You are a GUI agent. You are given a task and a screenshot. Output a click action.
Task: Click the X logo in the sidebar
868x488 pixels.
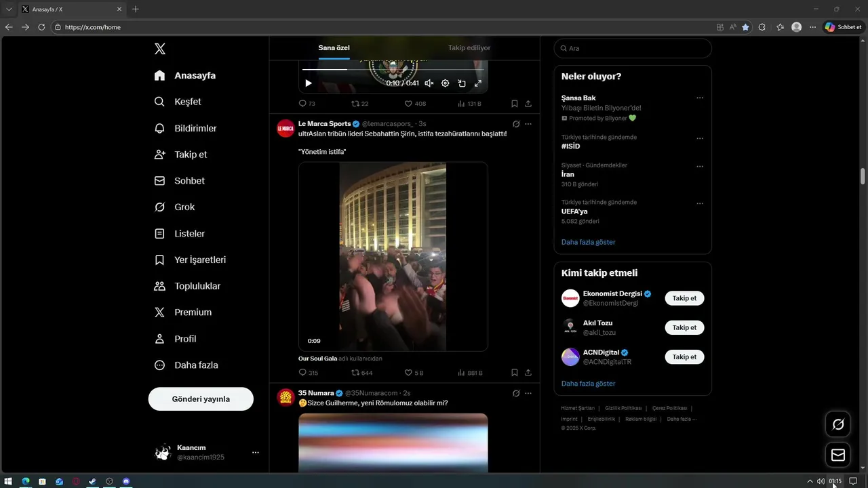tap(160, 49)
